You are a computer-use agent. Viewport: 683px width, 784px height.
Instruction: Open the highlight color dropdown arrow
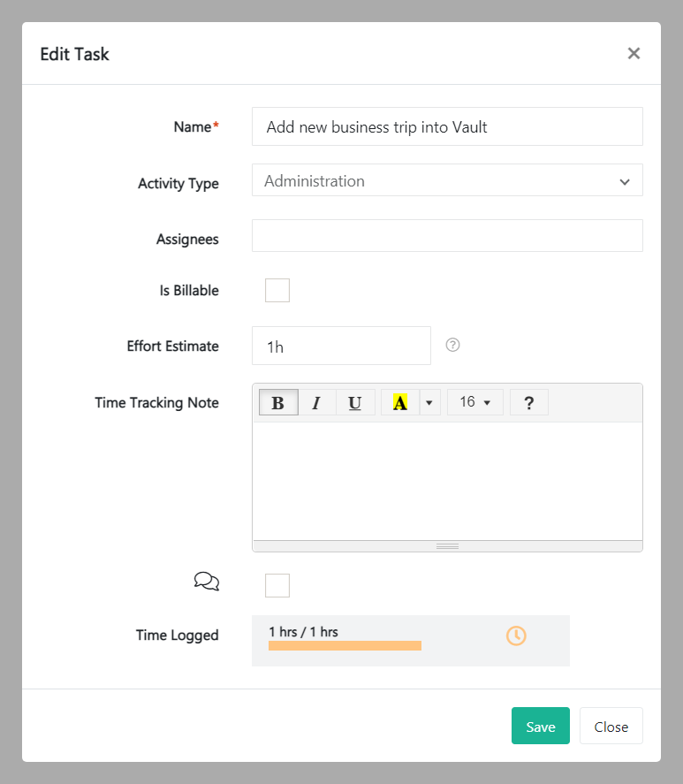[429, 403]
